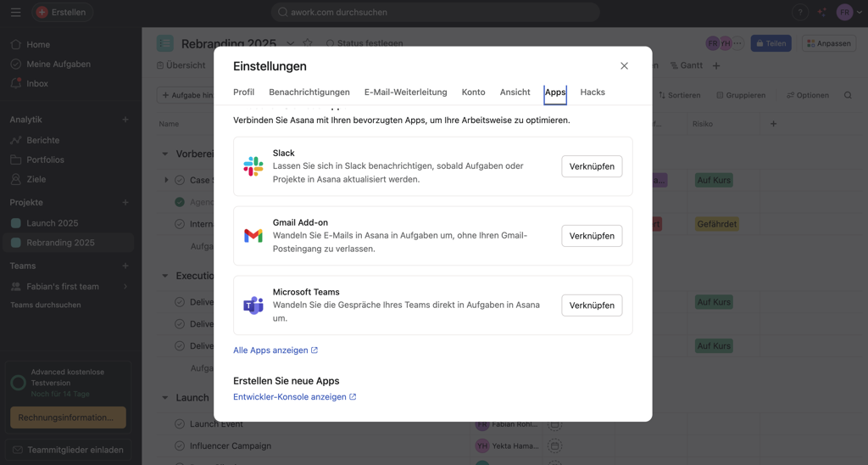Image resolution: width=868 pixels, height=465 pixels.
Task: Star the Rebranding 2025 project
Action: [x=308, y=42]
